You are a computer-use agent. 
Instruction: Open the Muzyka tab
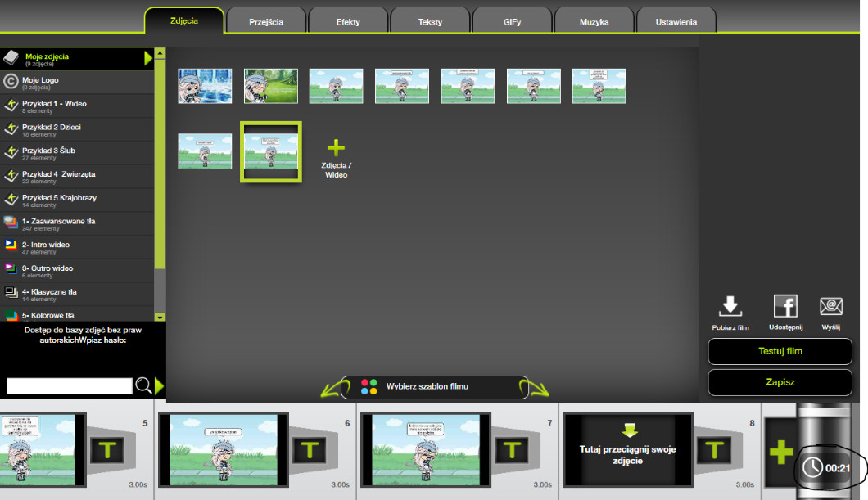[594, 22]
